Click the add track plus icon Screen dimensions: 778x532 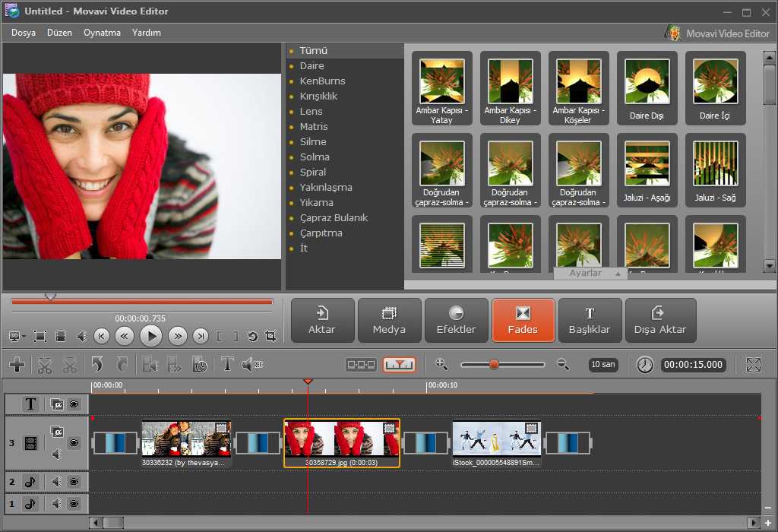(17, 365)
